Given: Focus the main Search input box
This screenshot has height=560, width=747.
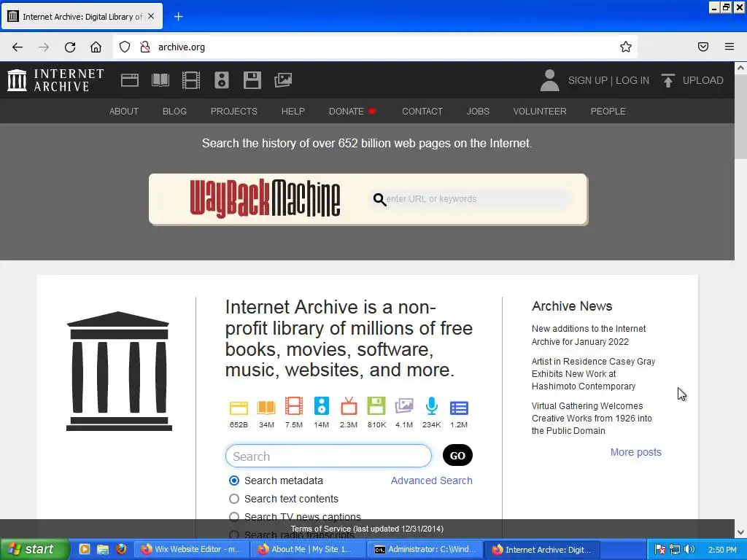Looking at the screenshot, I should (328, 456).
